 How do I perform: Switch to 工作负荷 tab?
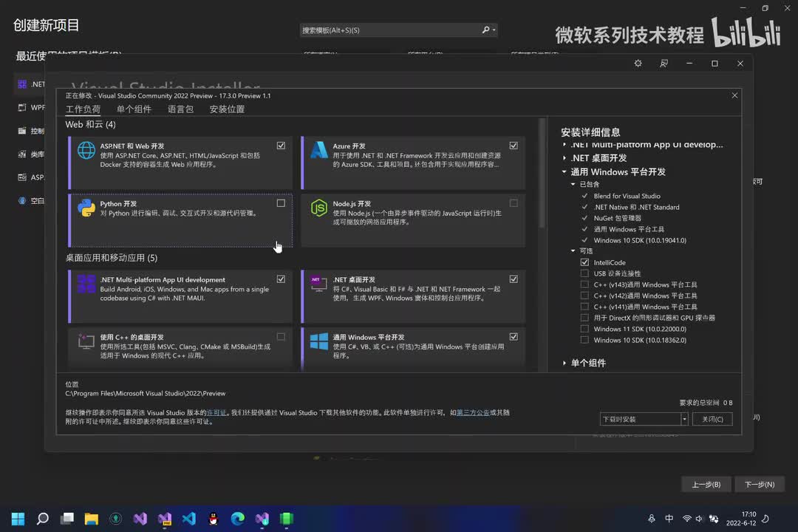click(83, 109)
